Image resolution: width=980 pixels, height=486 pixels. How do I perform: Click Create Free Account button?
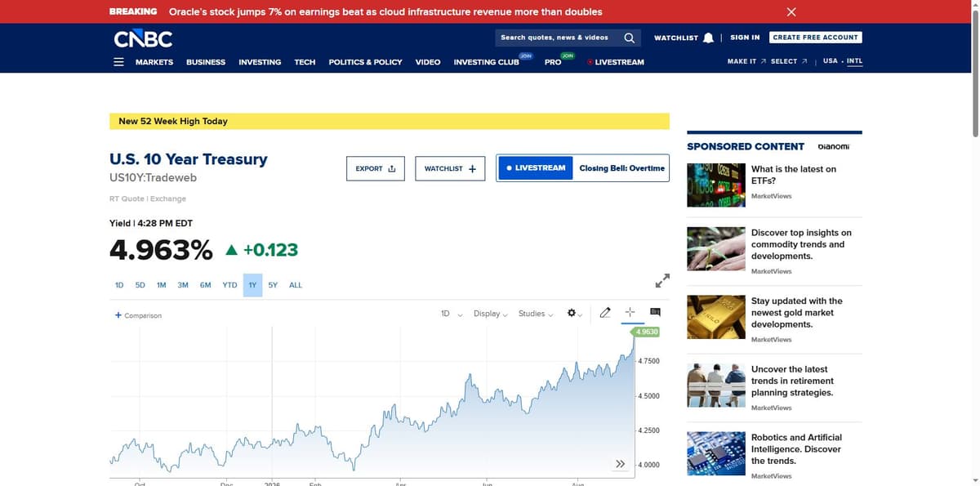(815, 38)
